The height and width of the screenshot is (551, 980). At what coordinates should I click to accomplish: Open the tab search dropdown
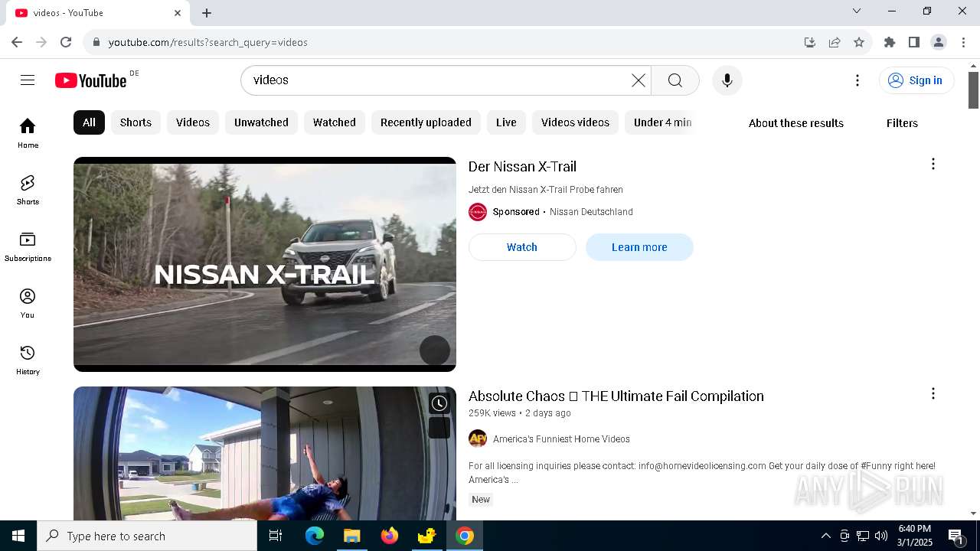click(x=857, y=11)
